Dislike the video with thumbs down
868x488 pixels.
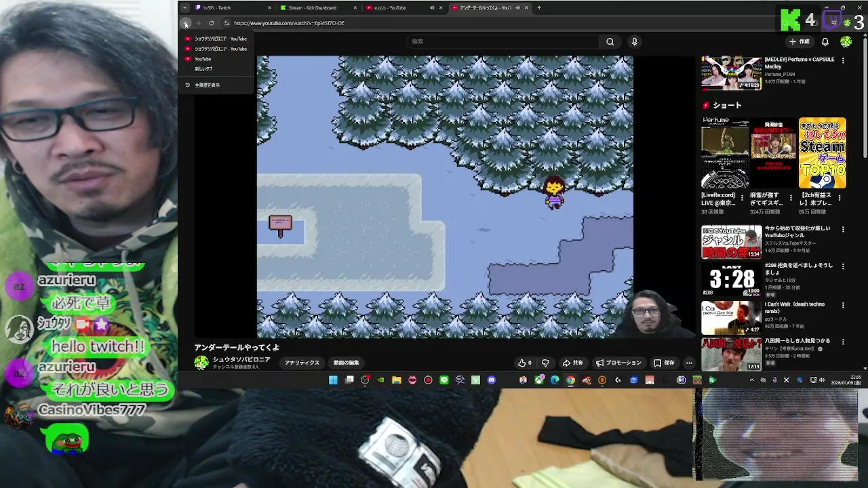[545, 363]
